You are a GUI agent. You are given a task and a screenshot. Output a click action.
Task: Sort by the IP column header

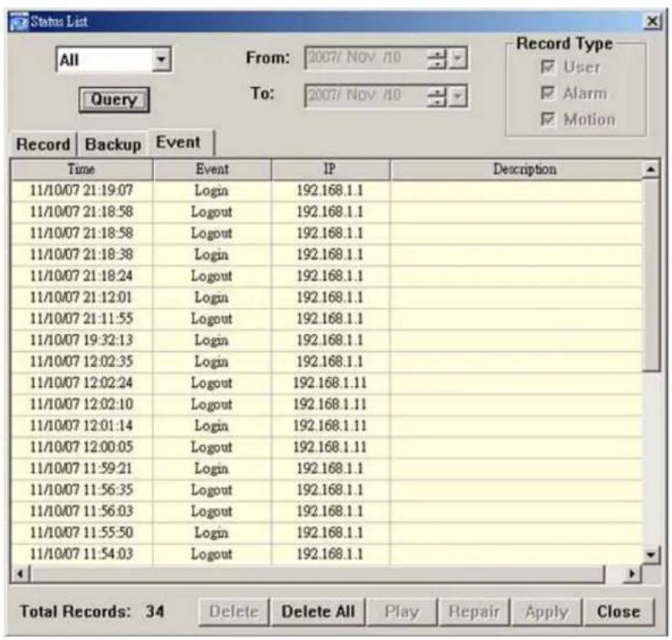tap(330, 169)
